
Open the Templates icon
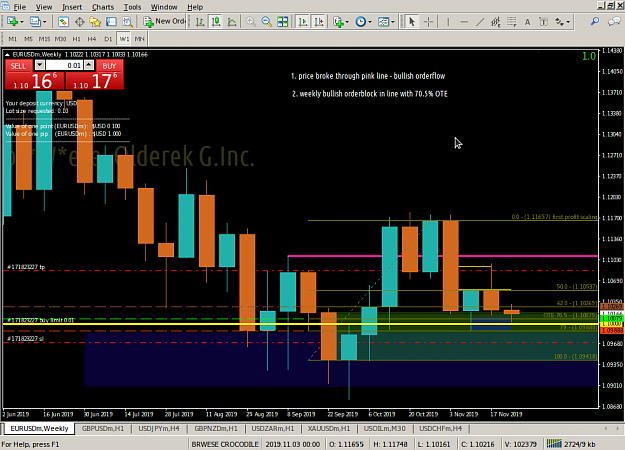coord(383,22)
